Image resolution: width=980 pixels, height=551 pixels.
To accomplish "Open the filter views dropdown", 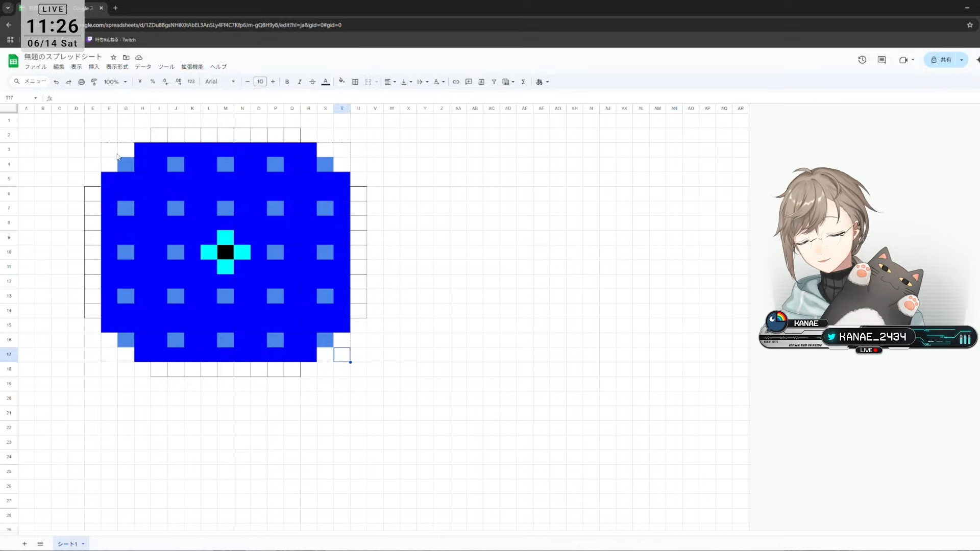I will click(508, 82).
